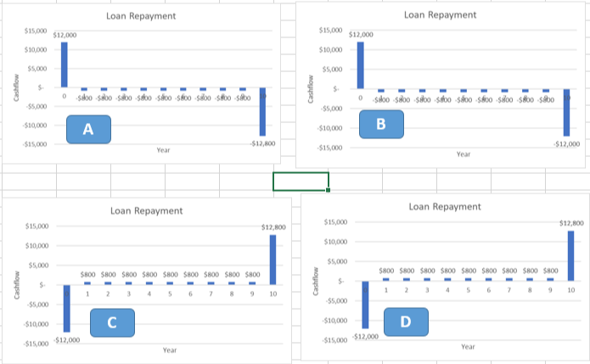The image size is (590, 364).
Task: Click the selected empty cell between charts
Action: click(x=301, y=182)
